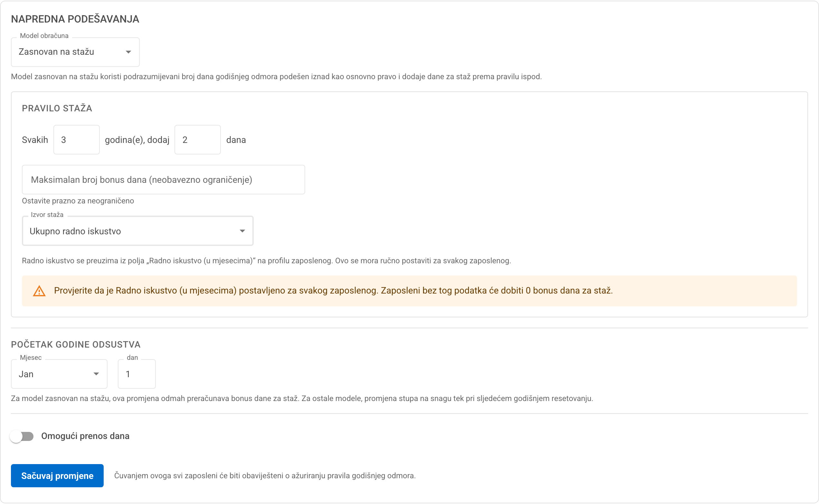The height and width of the screenshot is (504, 819).
Task: Click the note starting 'Čuvanjem ovoga svi zaposleni'
Action: pyautogui.click(x=265, y=476)
